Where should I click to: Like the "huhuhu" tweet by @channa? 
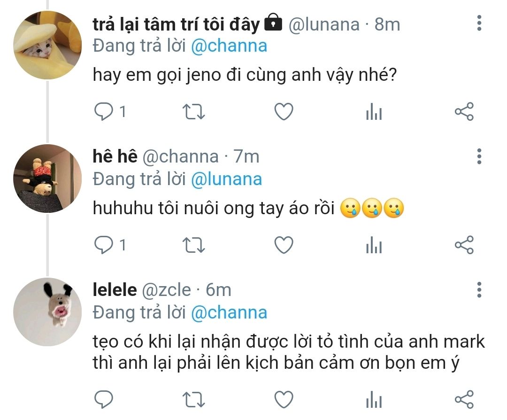point(284,245)
